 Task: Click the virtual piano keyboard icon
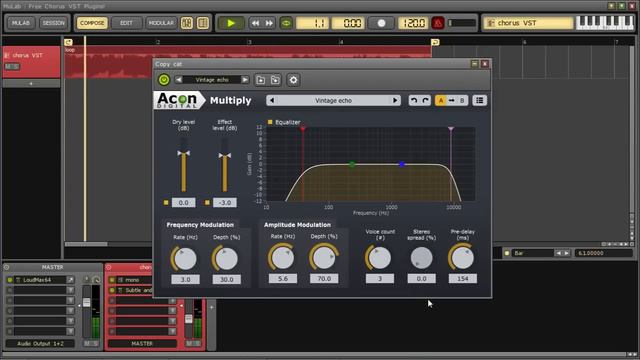(605, 23)
